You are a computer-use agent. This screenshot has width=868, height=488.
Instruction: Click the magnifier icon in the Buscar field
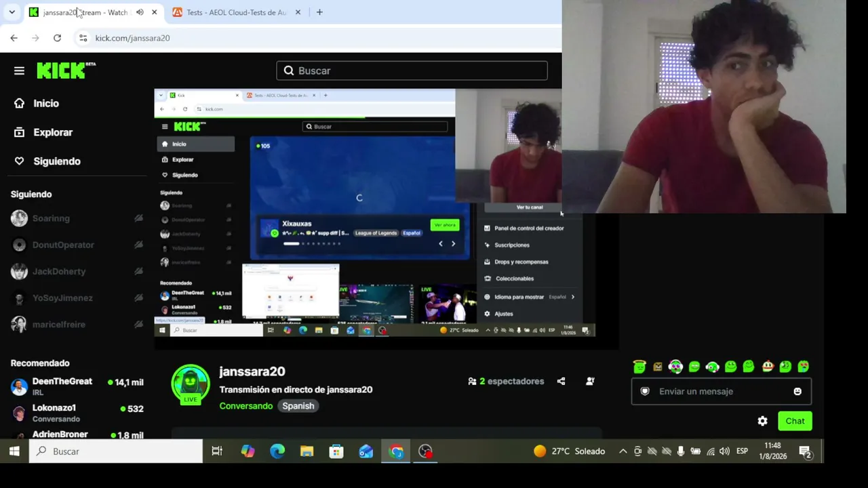click(x=289, y=70)
